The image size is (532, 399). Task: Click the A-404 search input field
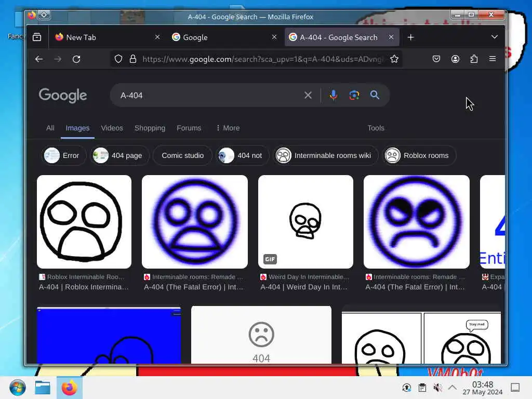pyautogui.click(x=209, y=96)
